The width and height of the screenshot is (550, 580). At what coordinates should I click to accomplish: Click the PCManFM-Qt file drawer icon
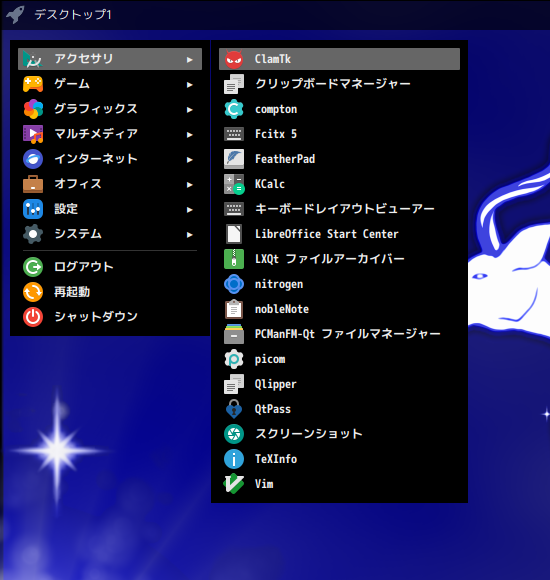tap(234, 334)
